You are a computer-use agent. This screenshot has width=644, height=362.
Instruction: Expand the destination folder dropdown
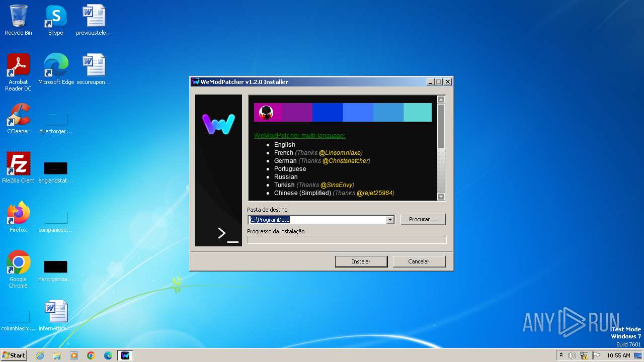tap(390, 220)
